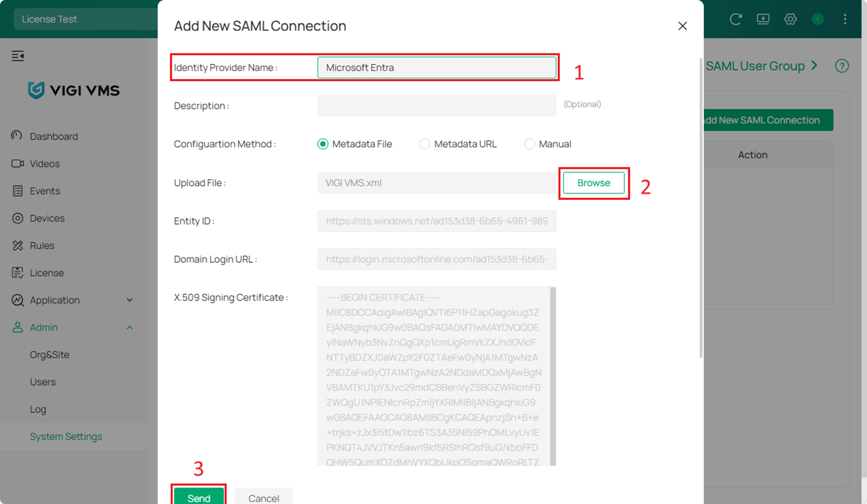Screen dimensions: 867x504
Task: Close the Add New SAML Connection dialog
Action: [682, 26]
